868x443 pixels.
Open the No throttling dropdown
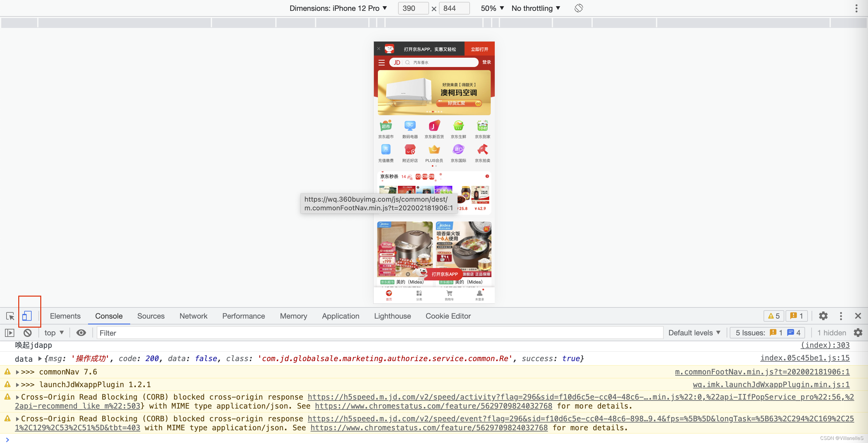click(536, 8)
